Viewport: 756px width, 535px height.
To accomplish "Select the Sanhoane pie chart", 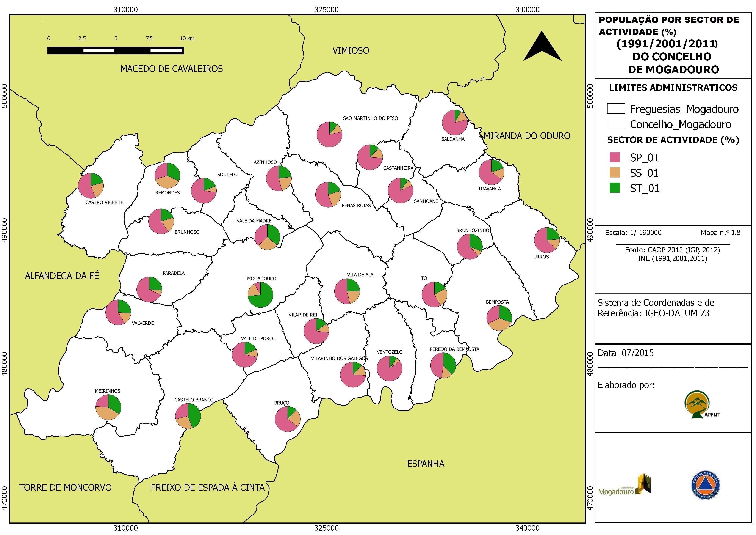I will [x=400, y=191].
